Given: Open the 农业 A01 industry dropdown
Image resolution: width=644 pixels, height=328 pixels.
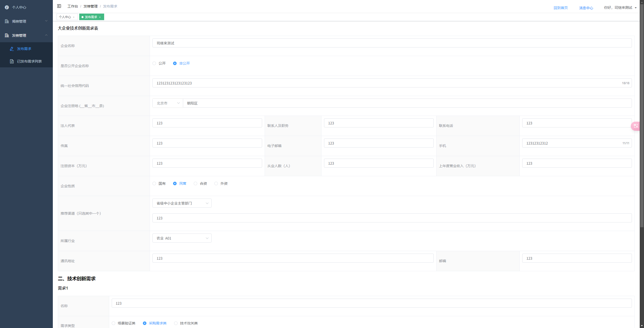Looking at the screenshot, I should pos(182,238).
